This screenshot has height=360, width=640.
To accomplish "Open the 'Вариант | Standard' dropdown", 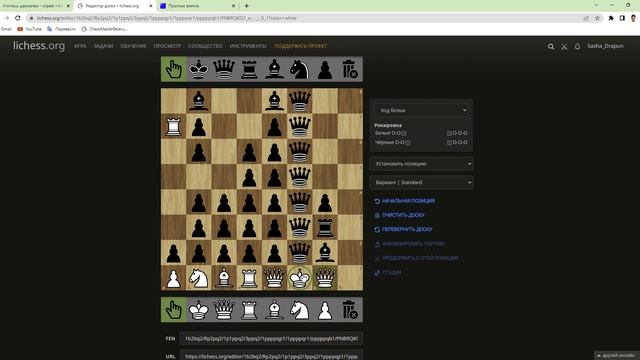I will point(421,182).
